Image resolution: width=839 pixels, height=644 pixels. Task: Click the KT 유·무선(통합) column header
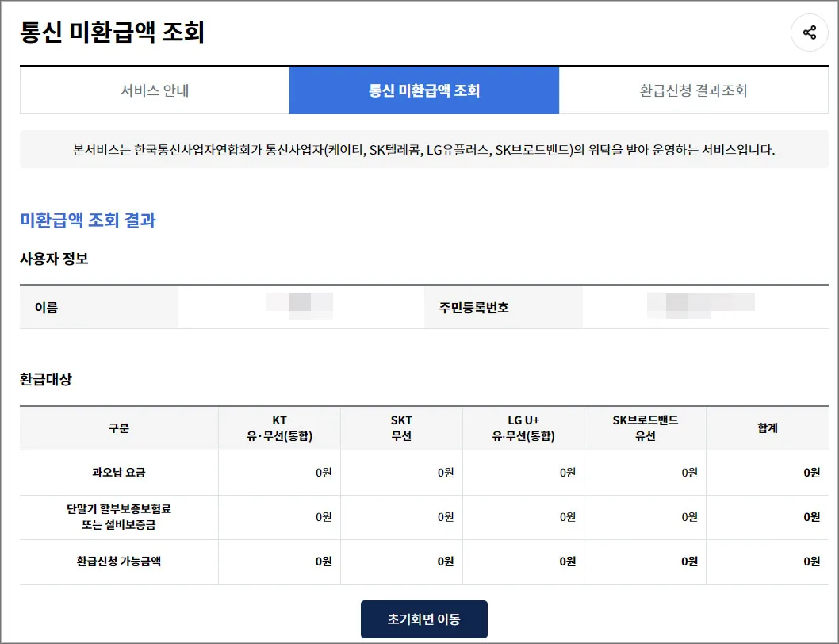(278, 427)
